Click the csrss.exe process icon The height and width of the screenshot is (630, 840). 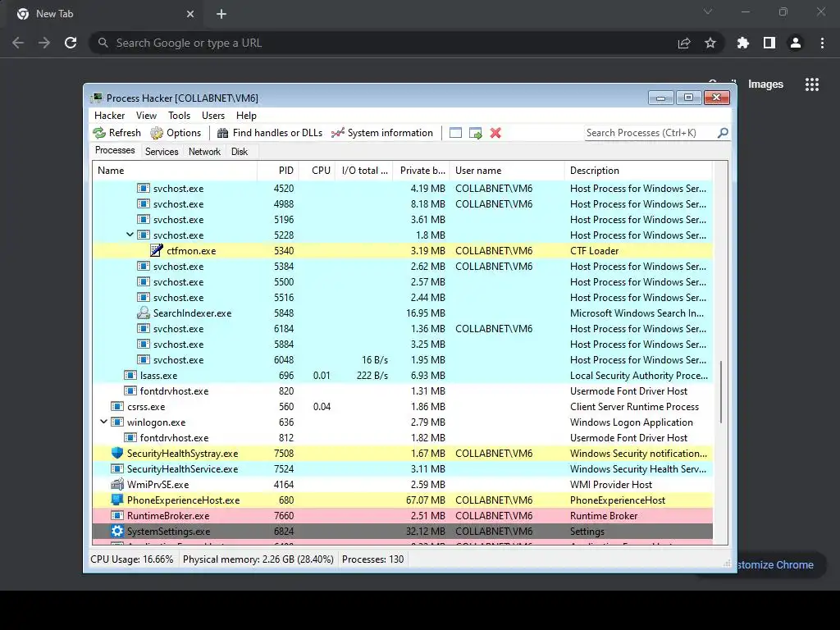(116, 407)
